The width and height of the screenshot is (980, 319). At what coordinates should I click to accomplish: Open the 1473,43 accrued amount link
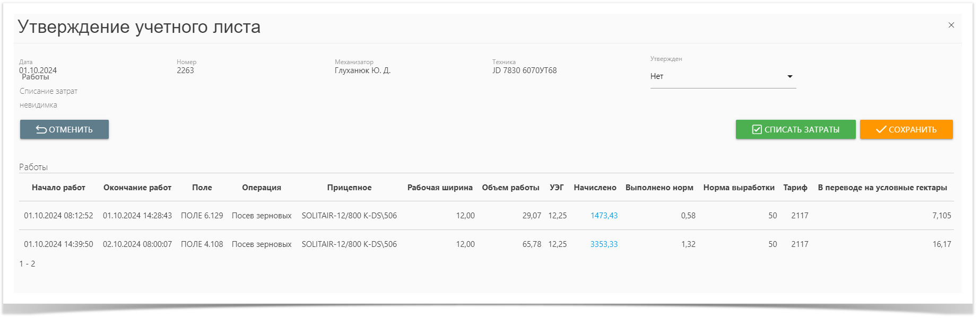(x=604, y=216)
